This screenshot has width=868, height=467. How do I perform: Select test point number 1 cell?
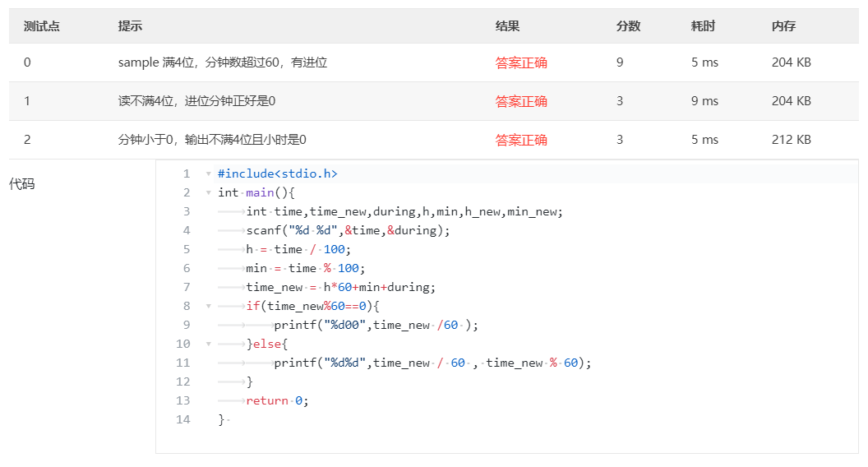coord(27,101)
